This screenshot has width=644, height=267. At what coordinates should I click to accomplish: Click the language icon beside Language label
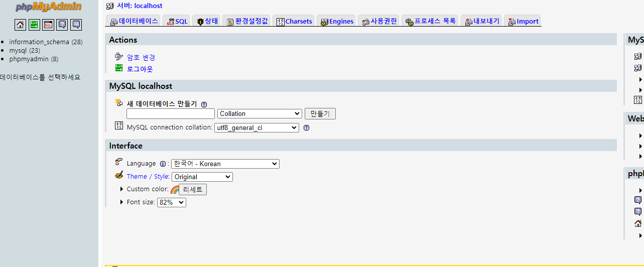pyautogui.click(x=119, y=162)
